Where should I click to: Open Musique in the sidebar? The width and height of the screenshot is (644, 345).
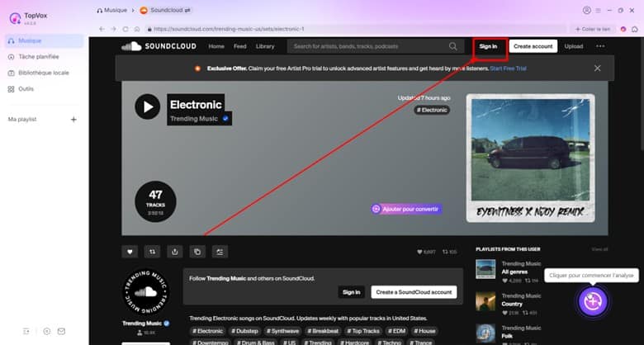click(45, 40)
